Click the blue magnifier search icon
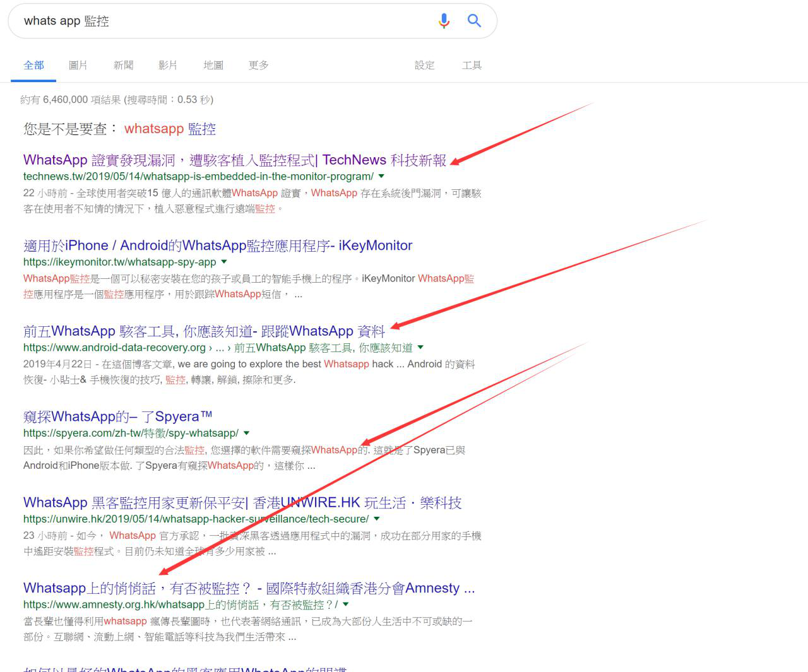This screenshot has width=808, height=672. point(474,21)
